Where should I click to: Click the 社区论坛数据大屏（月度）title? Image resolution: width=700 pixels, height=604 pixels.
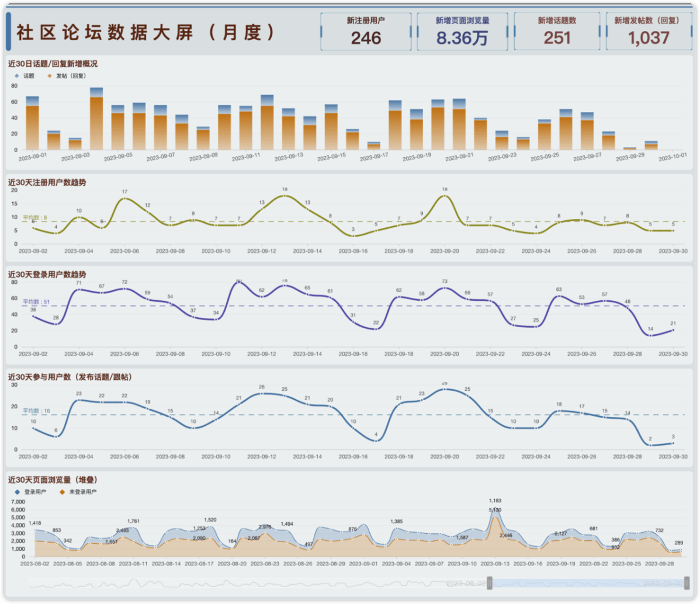145,33
